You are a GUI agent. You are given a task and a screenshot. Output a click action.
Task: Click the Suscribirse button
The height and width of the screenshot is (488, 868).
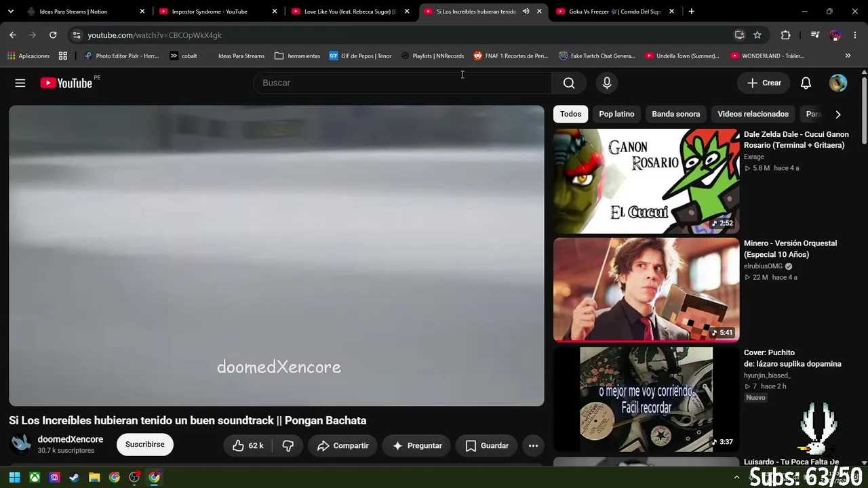144,445
